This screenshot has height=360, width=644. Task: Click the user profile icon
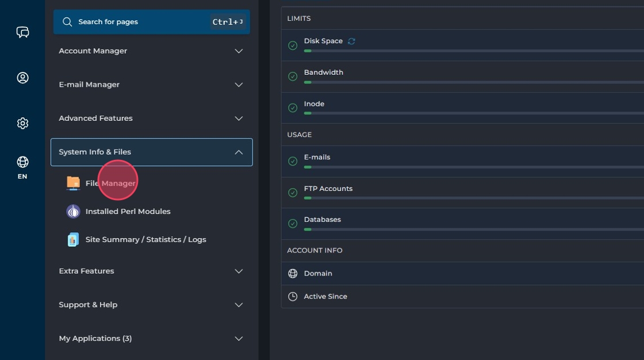coord(22,78)
